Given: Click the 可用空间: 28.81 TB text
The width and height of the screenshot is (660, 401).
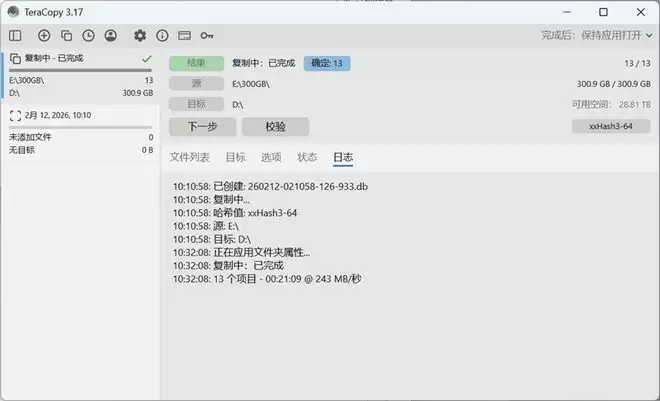Looking at the screenshot, I should tap(611, 104).
